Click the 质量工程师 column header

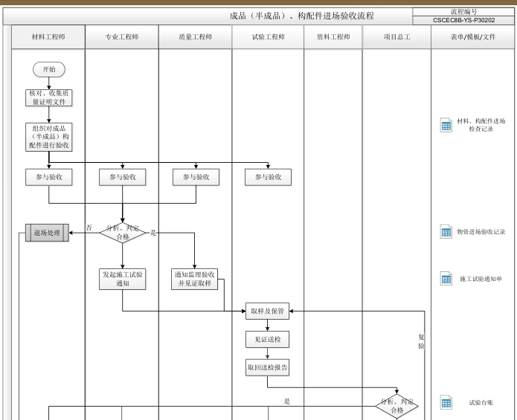(x=195, y=36)
